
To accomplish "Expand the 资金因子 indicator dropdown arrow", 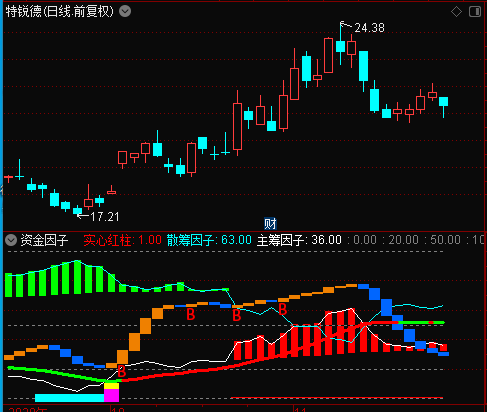I will (11, 240).
